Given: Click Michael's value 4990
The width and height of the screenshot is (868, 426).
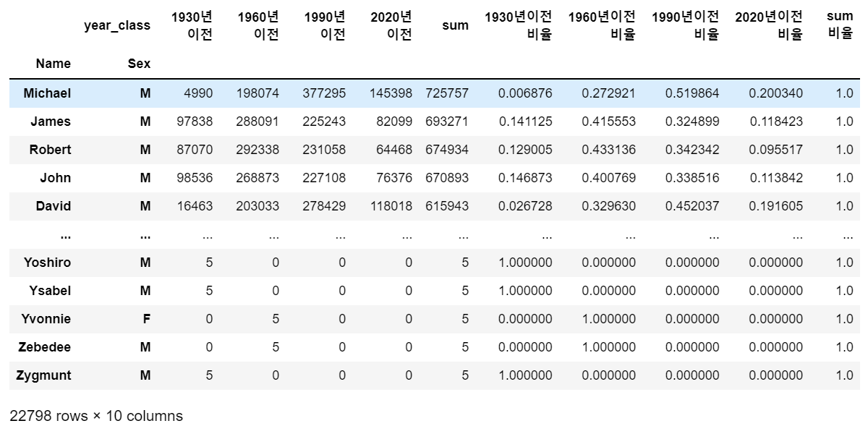Looking at the screenshot, I should (x=198, y=93).
